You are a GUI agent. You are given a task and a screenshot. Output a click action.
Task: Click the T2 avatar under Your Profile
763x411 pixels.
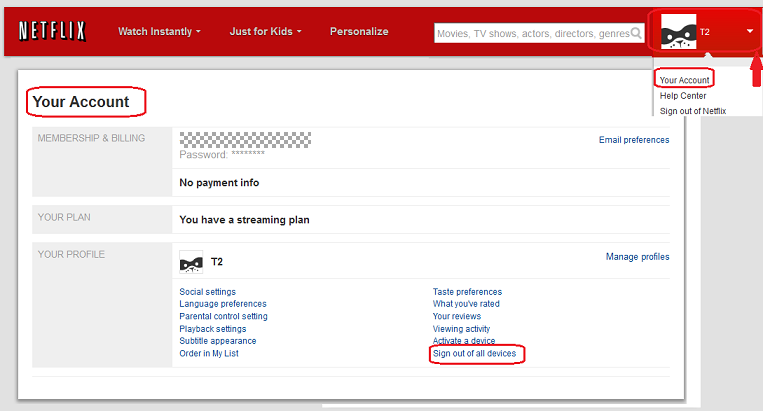click(x=191, y=262)
